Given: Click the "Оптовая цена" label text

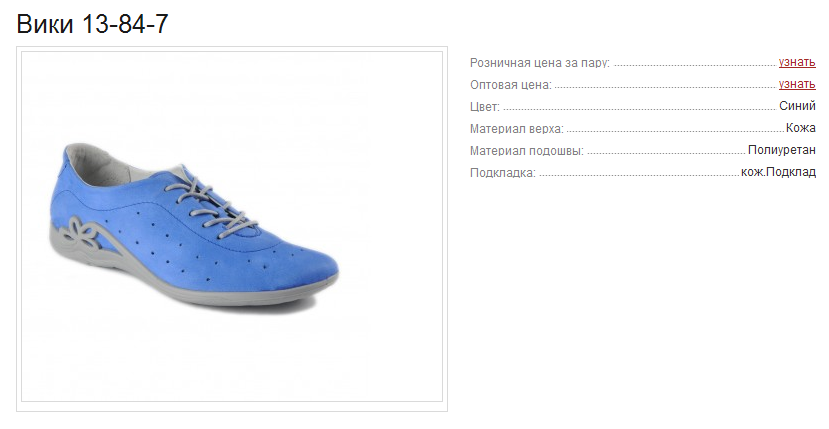Looking at the screenshot, I should tap(511, 85).
